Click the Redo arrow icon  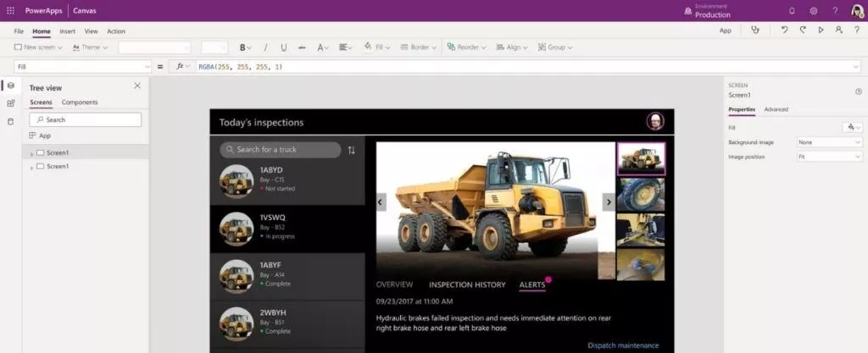[802, 30]
